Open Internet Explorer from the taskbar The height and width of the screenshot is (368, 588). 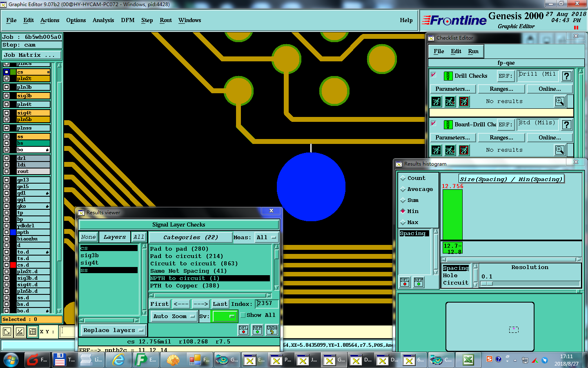point(118,360)
